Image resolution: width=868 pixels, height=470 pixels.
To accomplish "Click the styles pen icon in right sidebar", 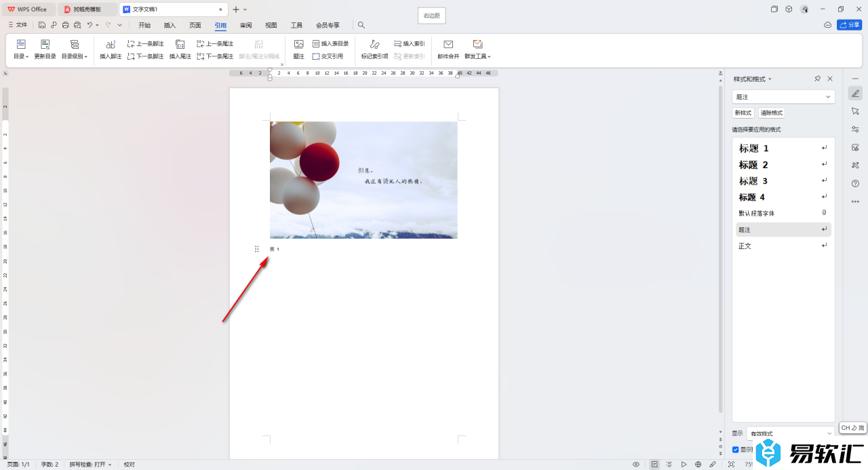I will pyautogui.click(x=855, y=94).
